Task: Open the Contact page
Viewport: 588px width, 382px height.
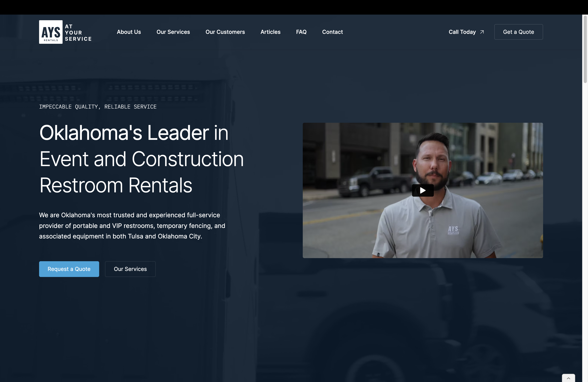Action: 332,32
